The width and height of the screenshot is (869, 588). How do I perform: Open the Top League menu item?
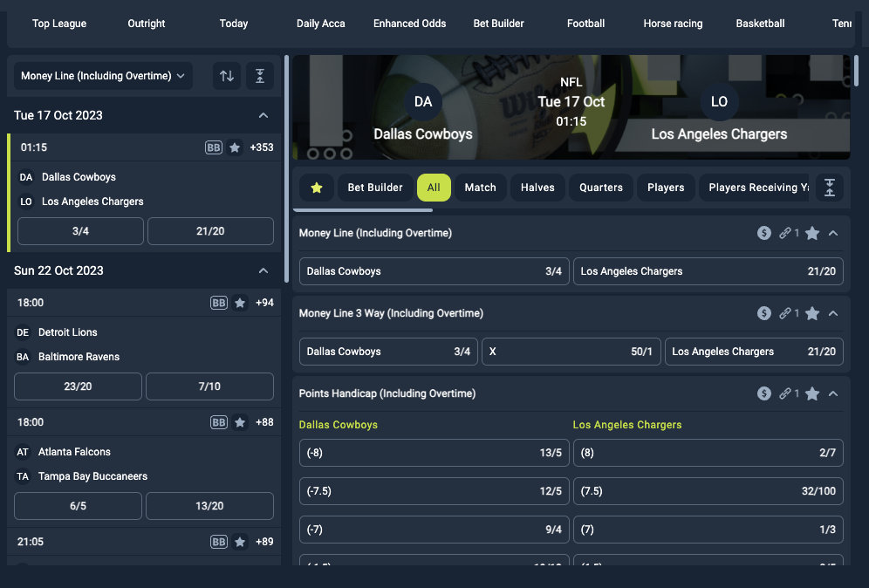[59, 24]
